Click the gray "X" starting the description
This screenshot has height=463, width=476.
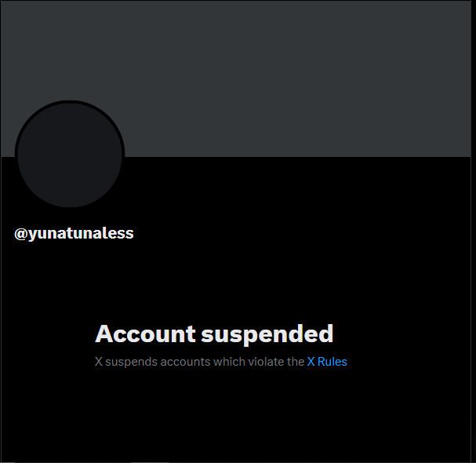point(99,362)
